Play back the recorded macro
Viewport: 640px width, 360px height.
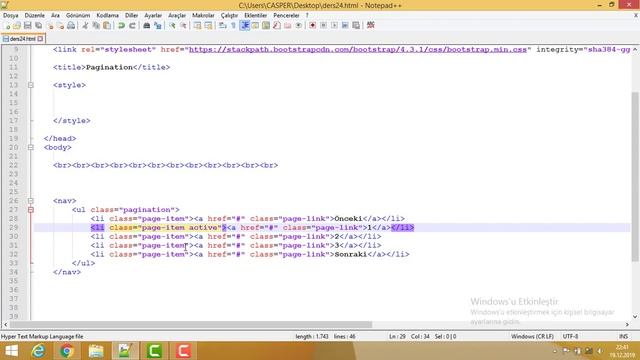(x=334, y=25)
